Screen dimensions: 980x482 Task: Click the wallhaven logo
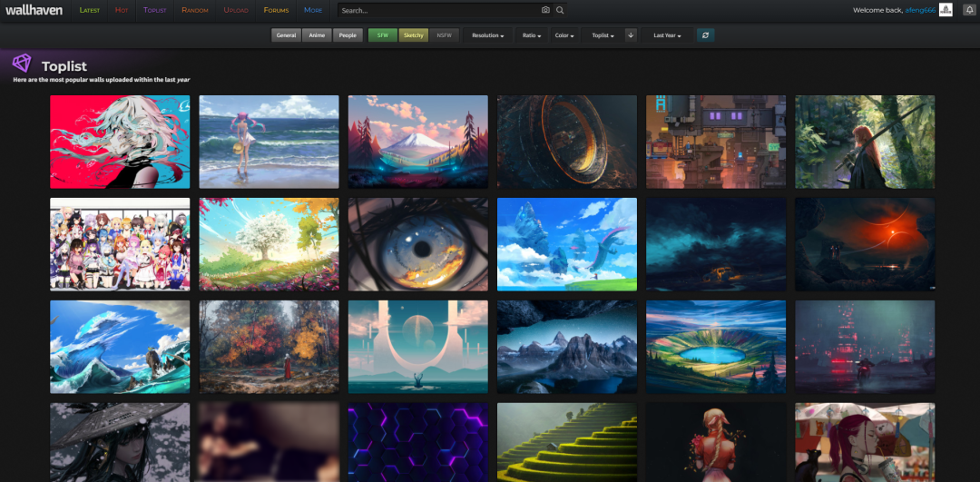pyautogui.click(x=34, y=10)
